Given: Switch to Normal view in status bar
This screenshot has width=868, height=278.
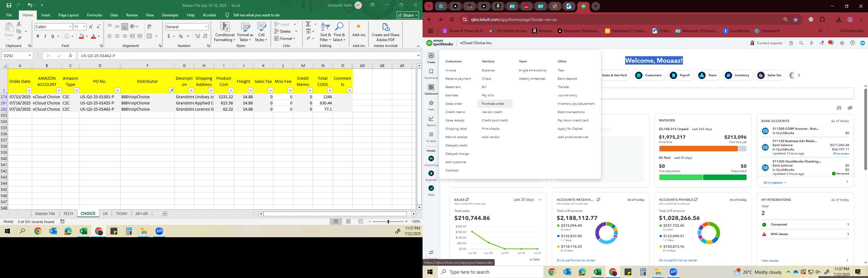Looking at the screenshot, I should coord(336,221).
